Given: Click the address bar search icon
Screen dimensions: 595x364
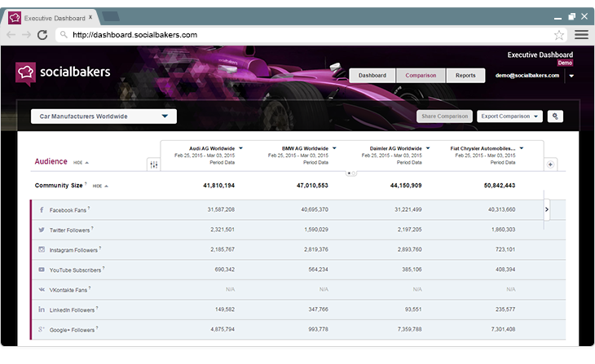Looking at the screenshot, I should 64,35.
